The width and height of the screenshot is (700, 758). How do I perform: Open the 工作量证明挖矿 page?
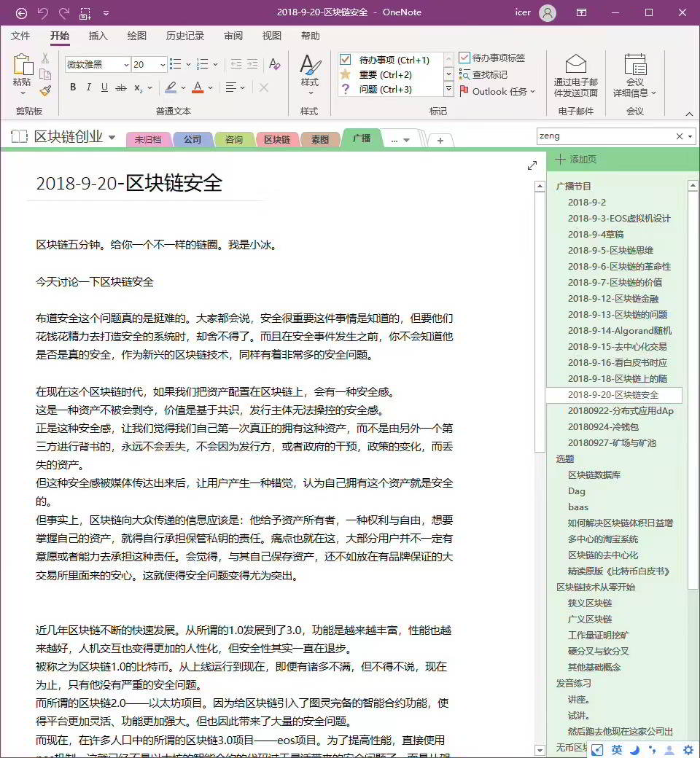click(x=598, y=636)
